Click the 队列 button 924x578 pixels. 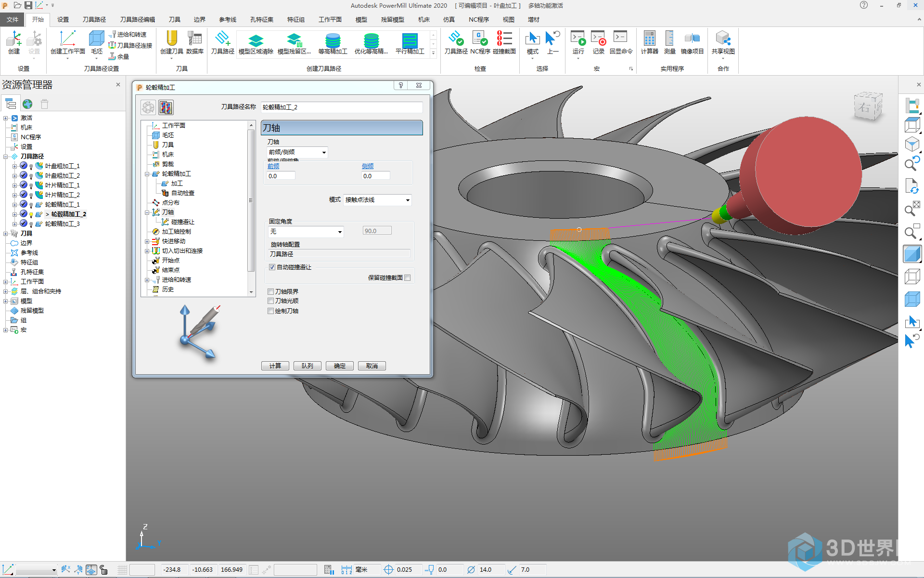point(308,366)
